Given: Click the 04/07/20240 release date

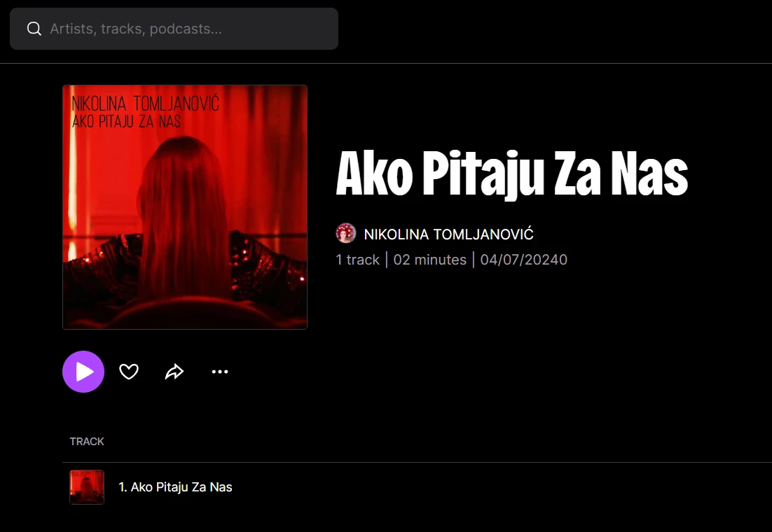Looking at the screenshot, I should 524,260.
